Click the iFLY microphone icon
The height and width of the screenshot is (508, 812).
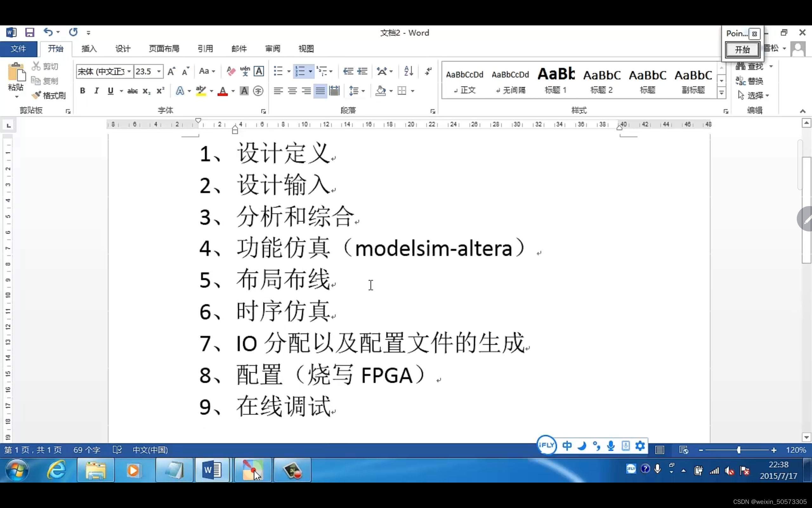(x=611, y=446)
